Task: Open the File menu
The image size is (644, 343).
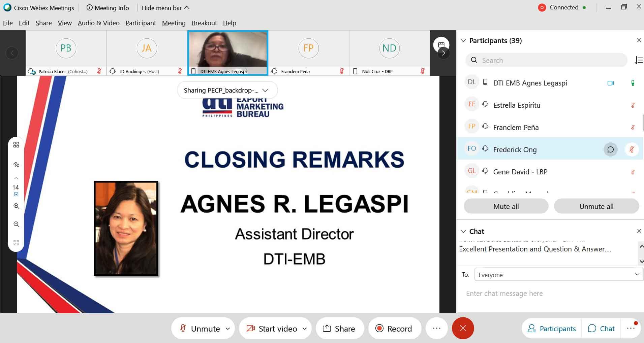Action: coord(8,23)
